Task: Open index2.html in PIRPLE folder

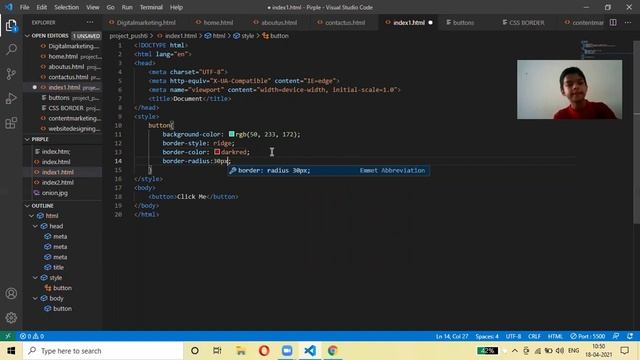Action: click(x=58, y=182)
